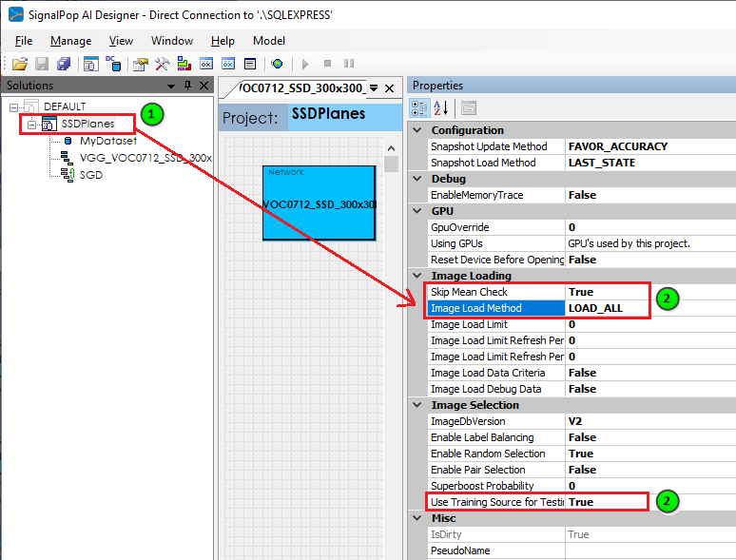Click the property pages icon
Viewport: 736px width, 560px height.
click(469, 108)
